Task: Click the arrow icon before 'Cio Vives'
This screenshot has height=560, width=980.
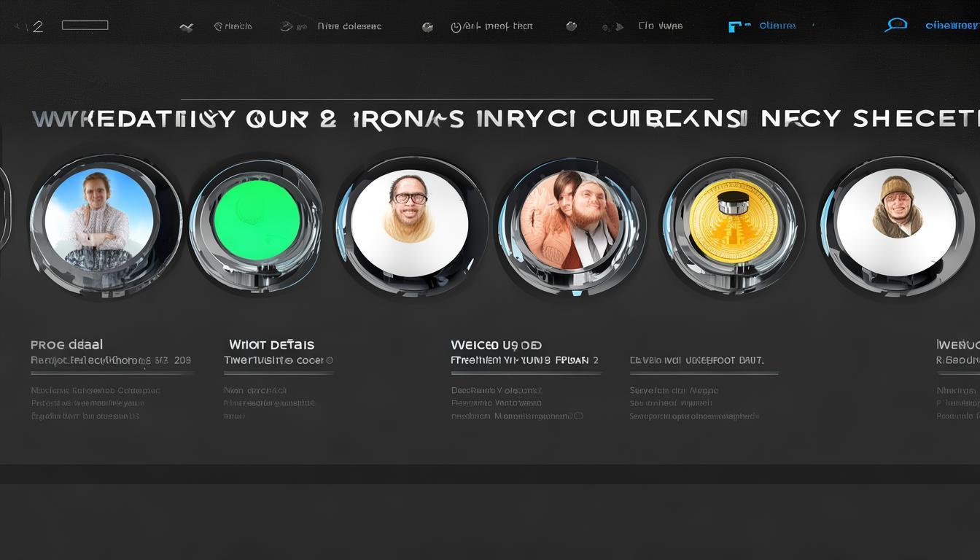Action: (x=618, y=27)
